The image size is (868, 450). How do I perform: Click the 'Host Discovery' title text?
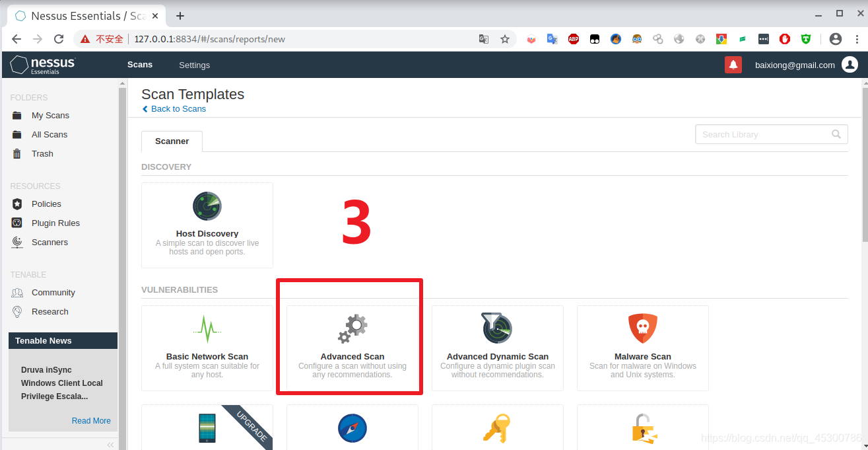click(207, 234)
